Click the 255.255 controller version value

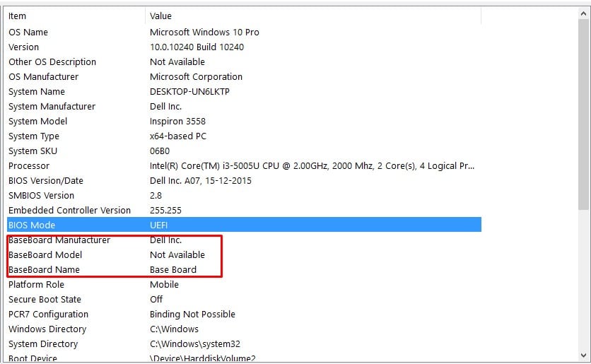(165, 210)
